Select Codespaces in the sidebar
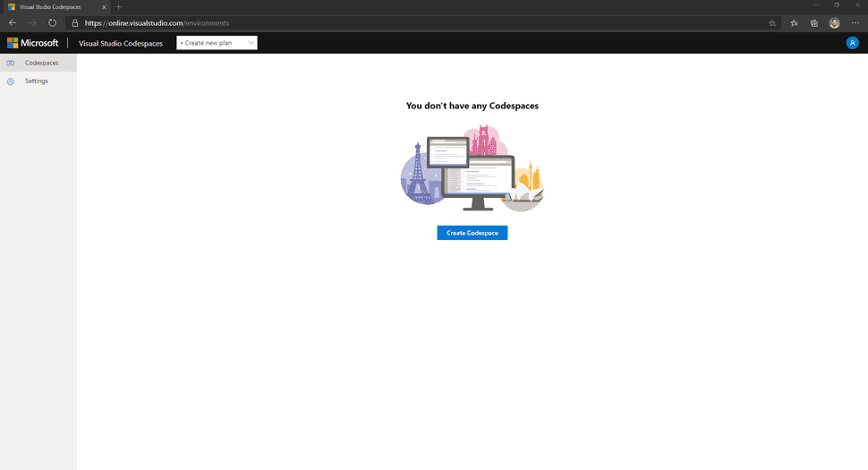Image resolution: width=868 pixels, height=470 pixels. [38, 63]
